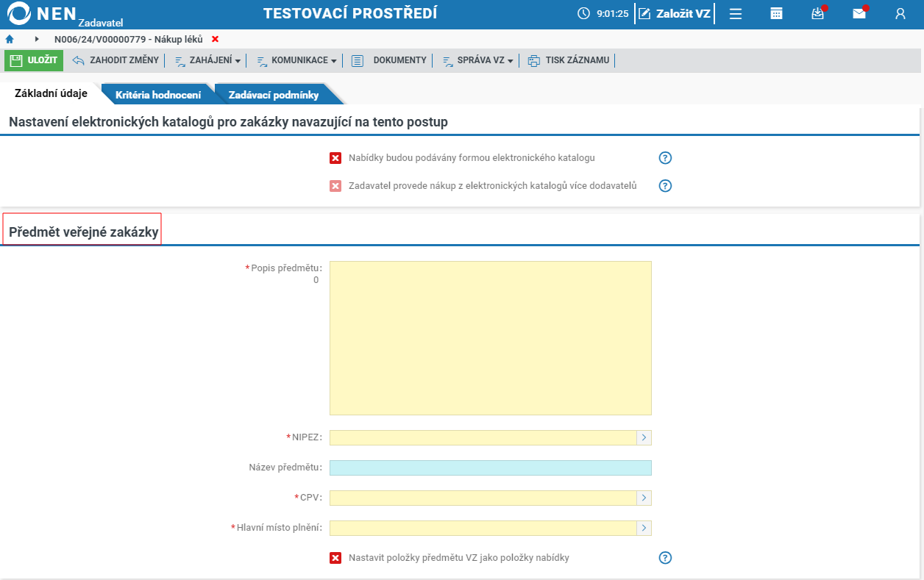Image resolution: width=924 pixels, height=580 pixels.
Task: Click the TESTOVACÍ PROSTŘEDÍ header text
Action: pos(350,13)
